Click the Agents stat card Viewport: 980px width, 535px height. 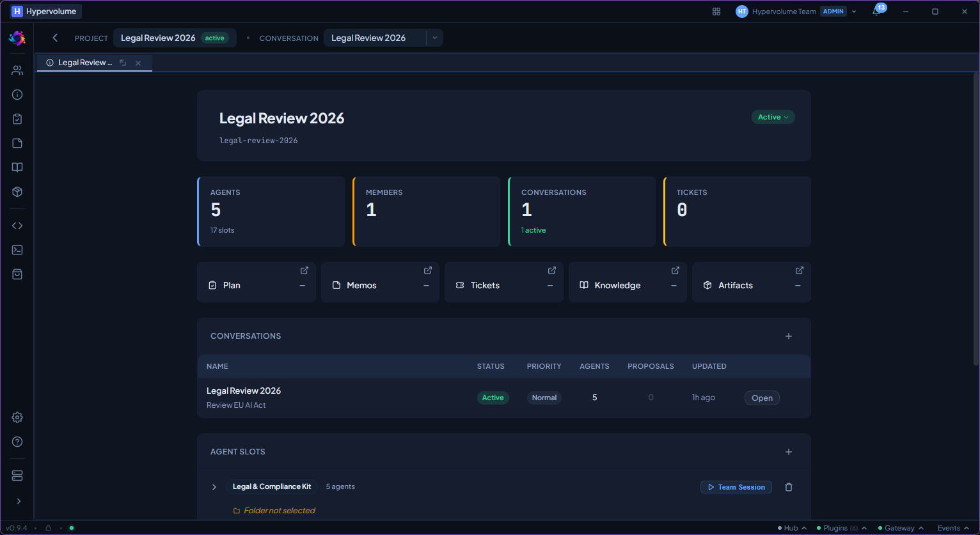pyautogui.click(x=271, y=212)
